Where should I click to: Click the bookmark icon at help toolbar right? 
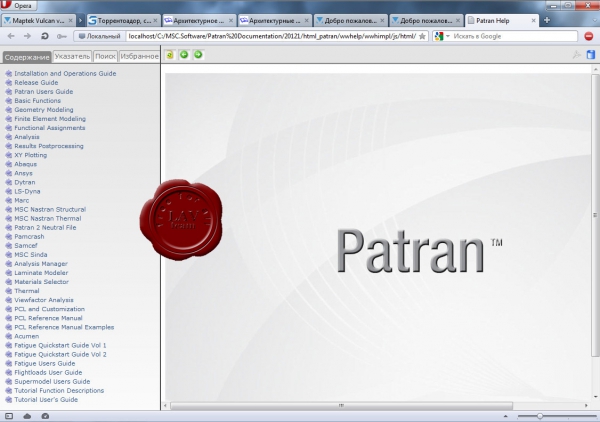(591, 55)
